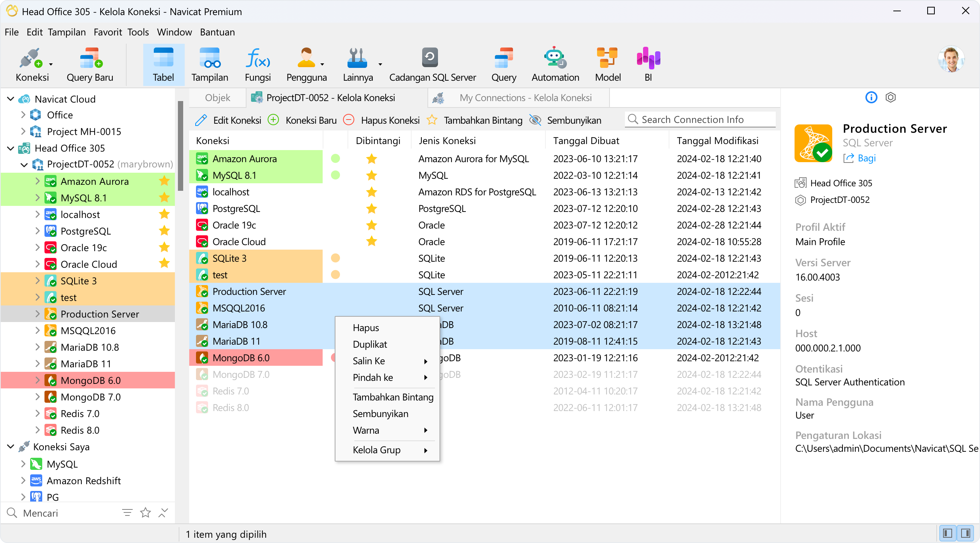Click the Hapus Koneksi minus icon

click(x=349, y=120)
